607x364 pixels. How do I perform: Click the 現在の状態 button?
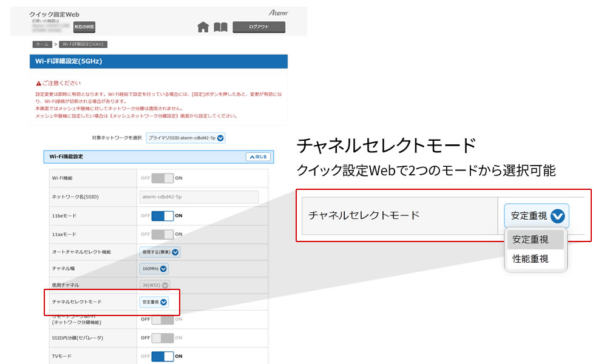(x=84, y=27)
